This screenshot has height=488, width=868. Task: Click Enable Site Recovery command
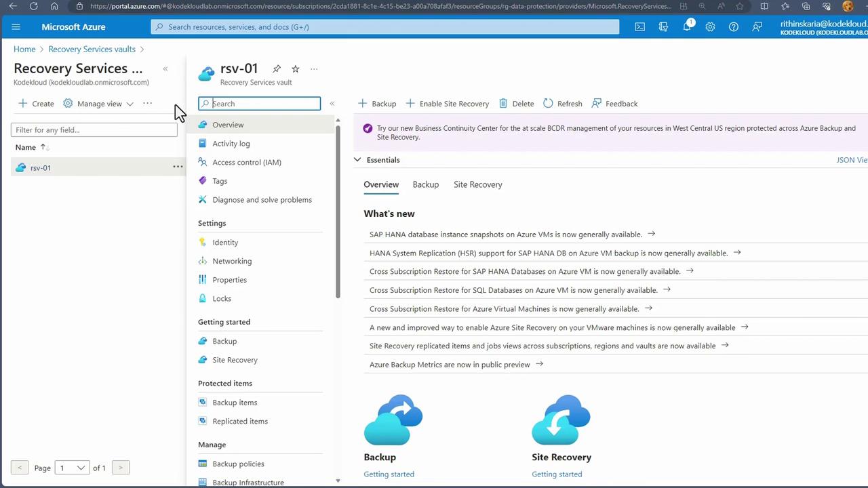pos(448,104)
